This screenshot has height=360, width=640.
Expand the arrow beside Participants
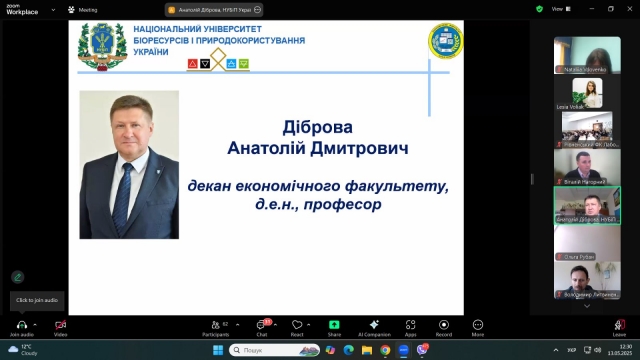238,325
